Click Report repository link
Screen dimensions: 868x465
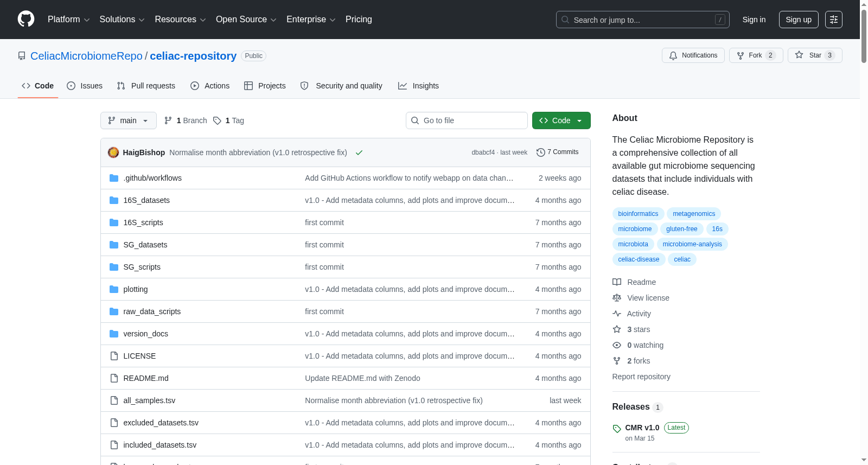(641, 377)
